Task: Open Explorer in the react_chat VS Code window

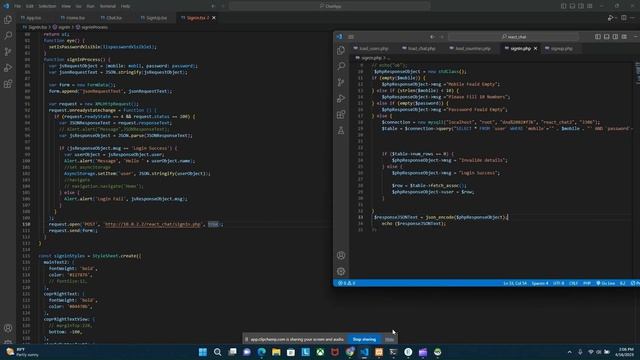Action: [x=341, y=50]
